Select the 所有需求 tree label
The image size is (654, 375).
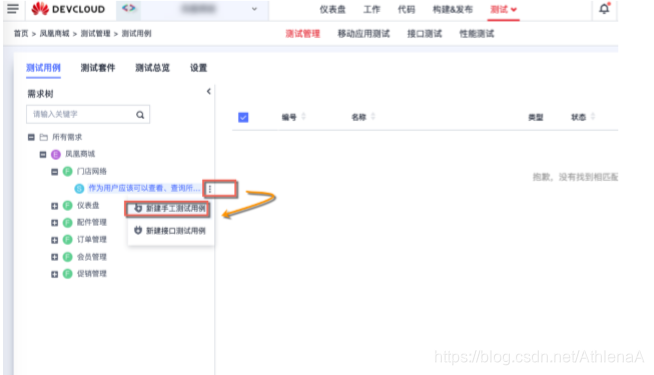pos(67,137)
